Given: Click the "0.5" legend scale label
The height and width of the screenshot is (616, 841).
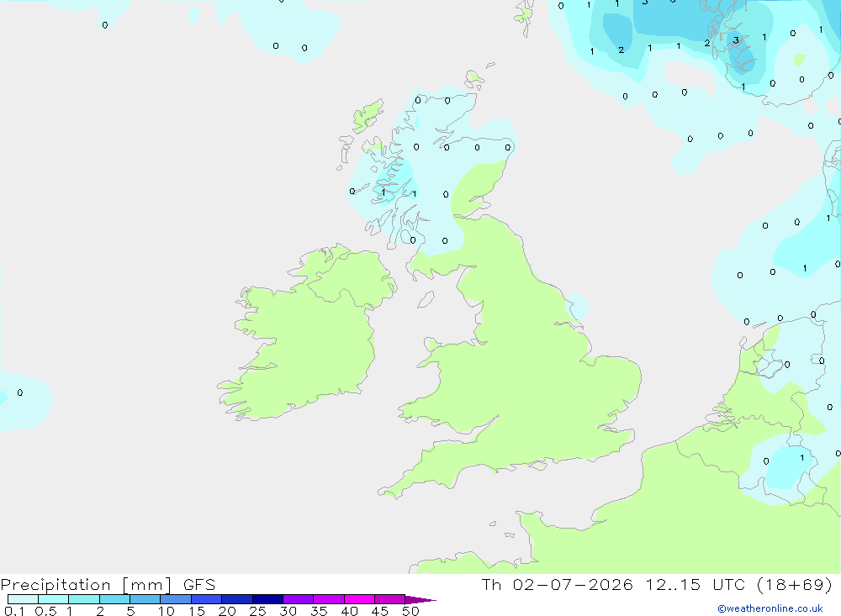Looking at the screenshot, I should pyautogui.click(x=45, y=611).
